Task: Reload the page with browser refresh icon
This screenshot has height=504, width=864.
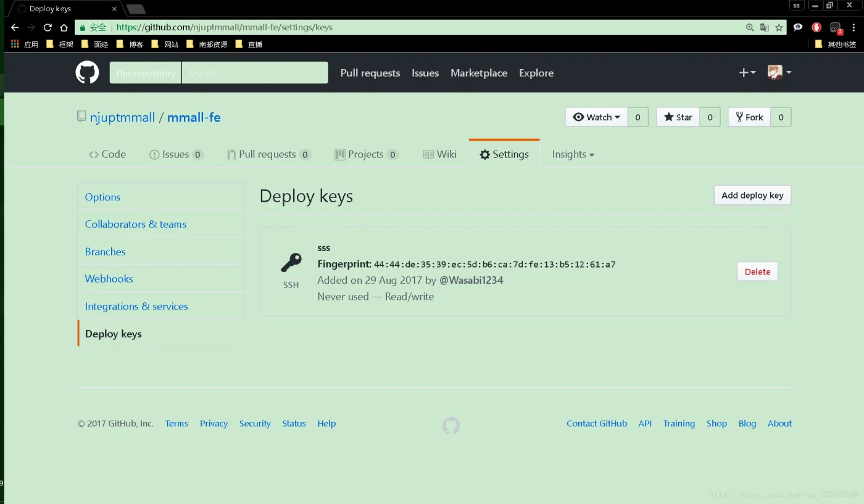Action: [x=48, y=27]
